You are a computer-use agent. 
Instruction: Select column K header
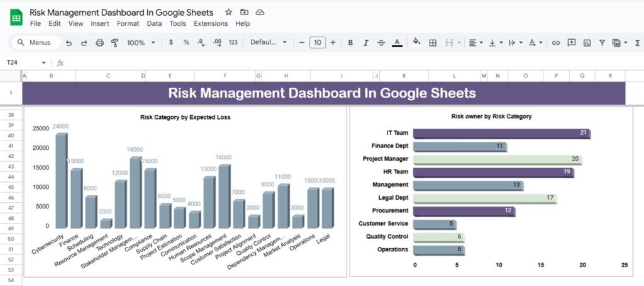[x=404, y=76]
